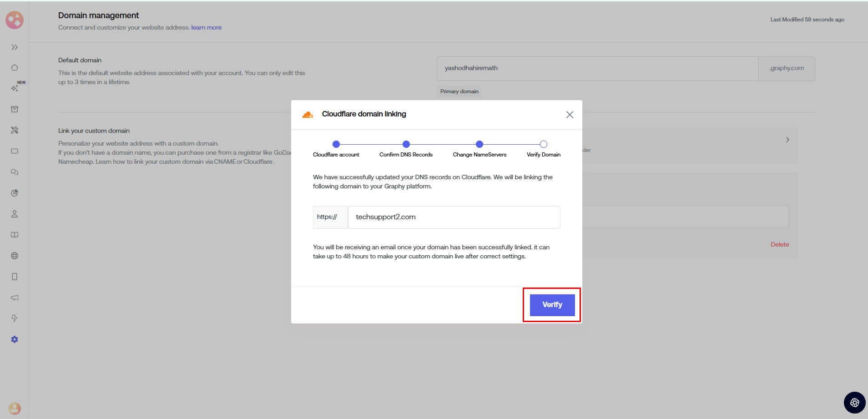Open the chat bubbles icon in sidebar
868x419 pixels.
click(x=15, y=172)
